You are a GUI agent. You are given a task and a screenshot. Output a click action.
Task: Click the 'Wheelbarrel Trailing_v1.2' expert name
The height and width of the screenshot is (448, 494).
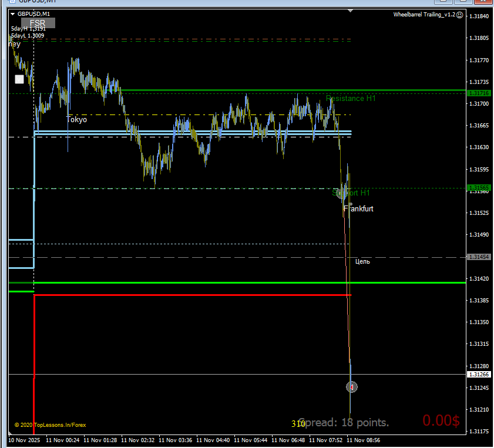tap(424, 15)
